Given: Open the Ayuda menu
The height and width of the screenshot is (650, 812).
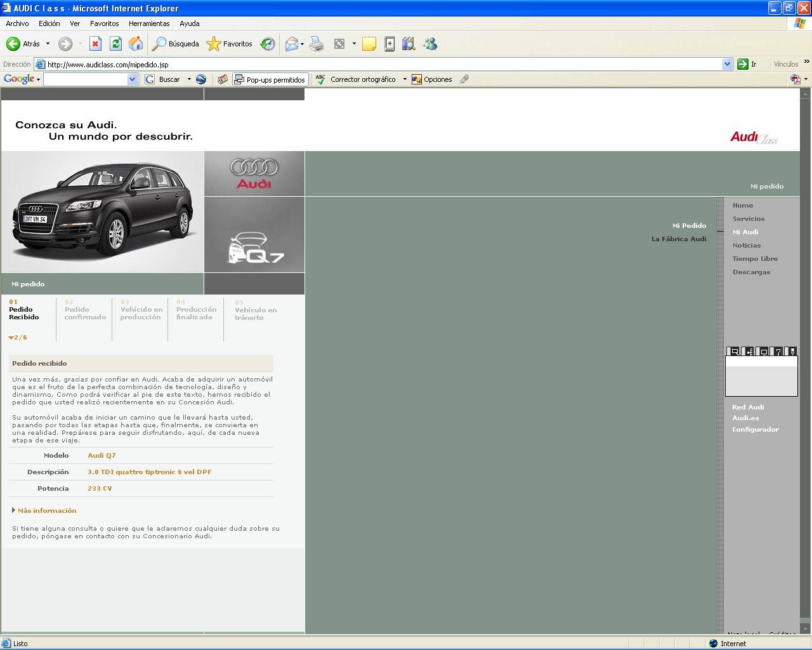Looking at the screenshot, I should (x=190, y=23).
